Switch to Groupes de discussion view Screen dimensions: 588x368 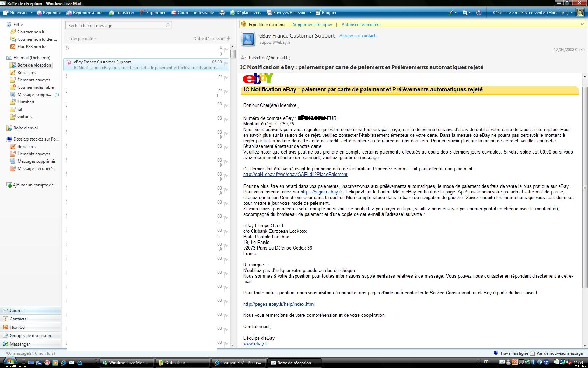click(30, 336)
